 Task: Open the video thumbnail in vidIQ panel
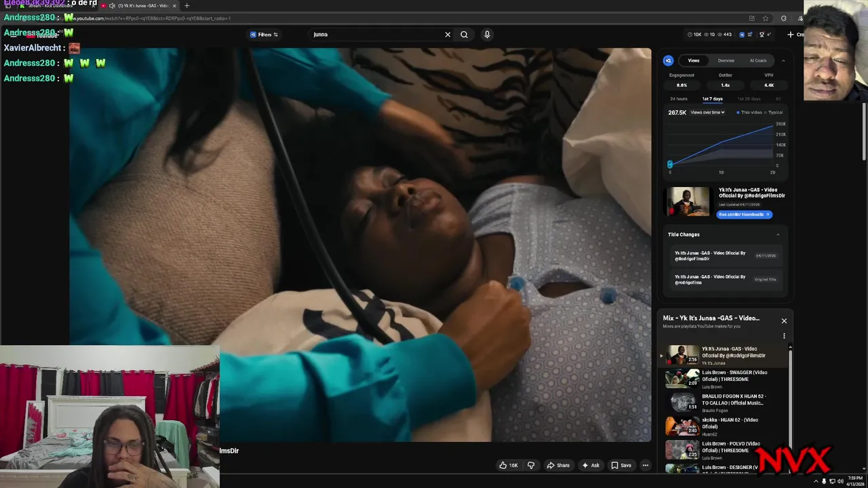point(688,202)
